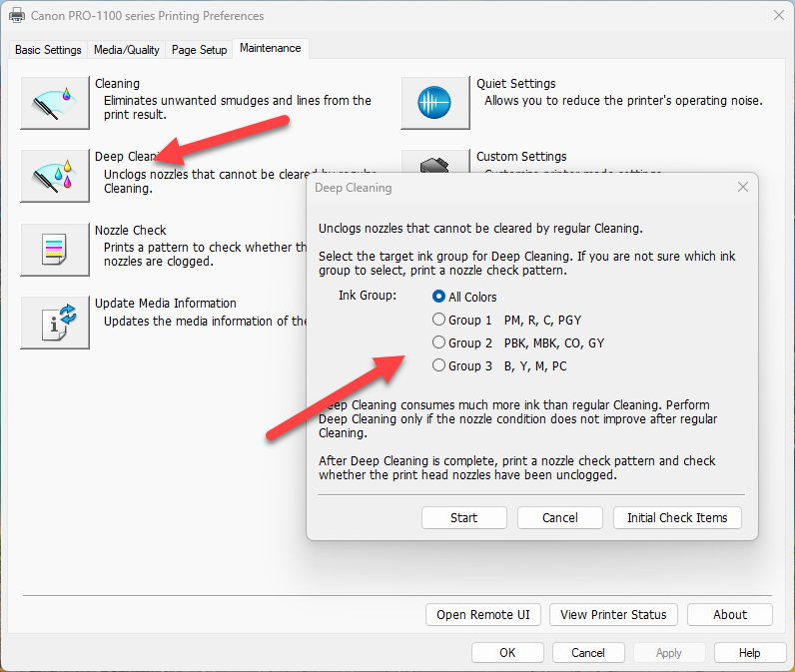Click the Cleaning icon button

pyautogui.click(x=55, y=103)
